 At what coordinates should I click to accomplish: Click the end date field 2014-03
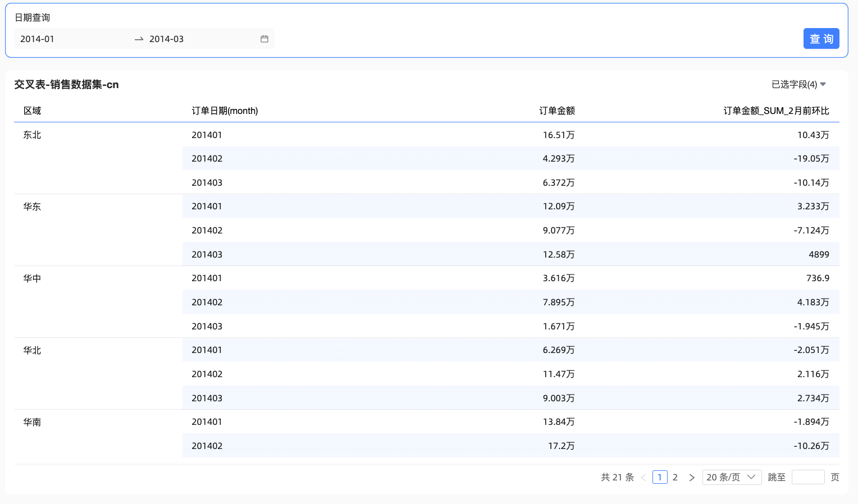201,39
